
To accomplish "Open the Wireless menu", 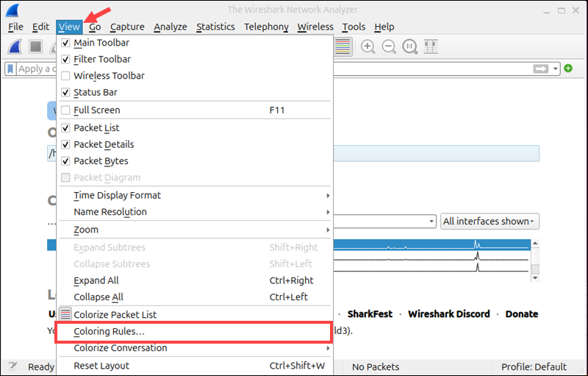I will [x=315, y=27].
